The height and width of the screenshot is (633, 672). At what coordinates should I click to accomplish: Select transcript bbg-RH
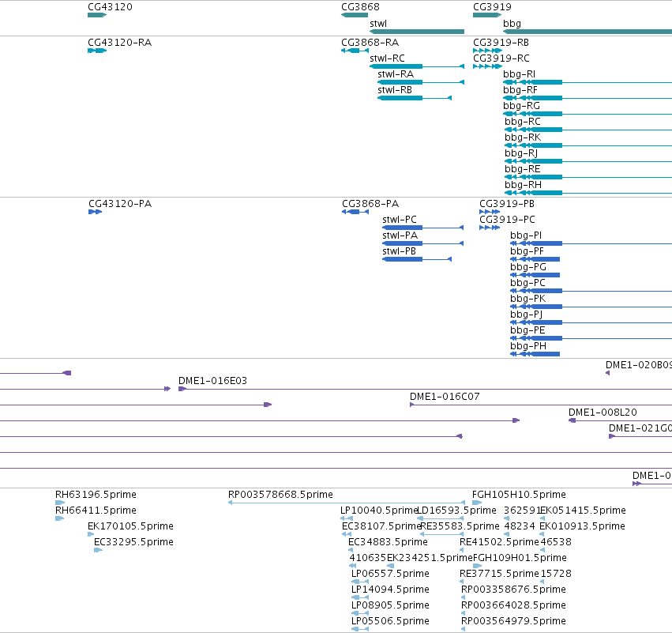(523, 185)
